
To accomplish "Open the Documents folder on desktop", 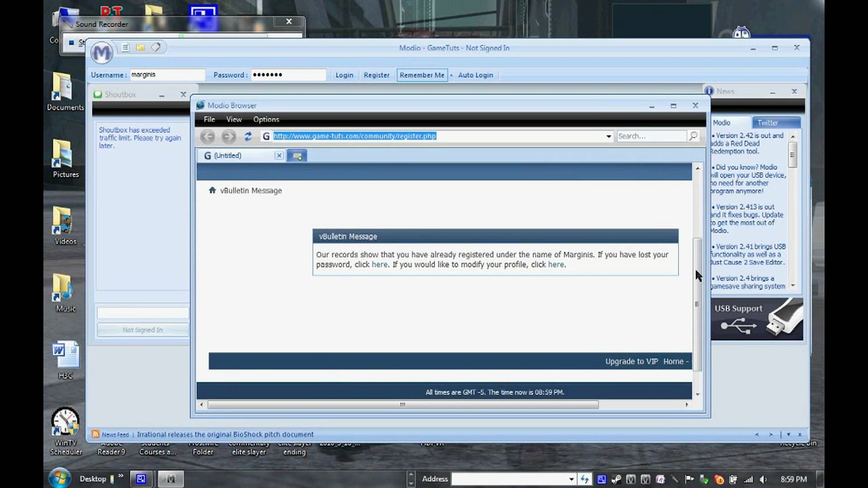I will tap(65, 91).
